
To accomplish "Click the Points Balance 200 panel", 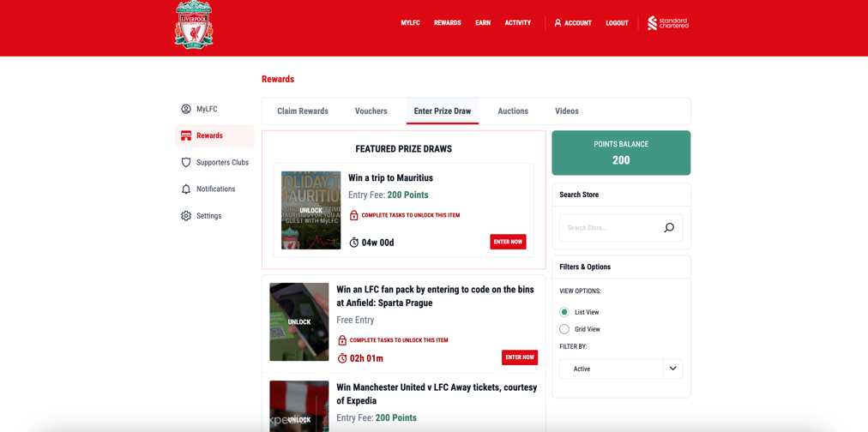I will coord(621,153).
